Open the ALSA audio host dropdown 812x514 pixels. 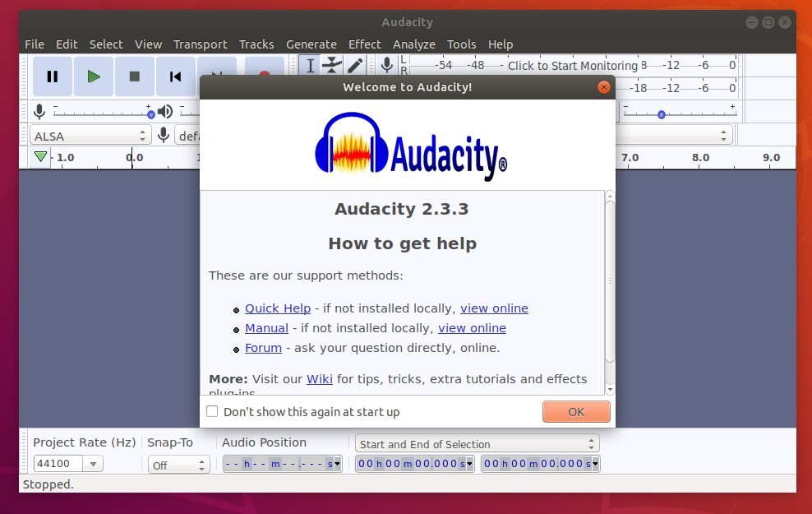click(x=90, y=136)
